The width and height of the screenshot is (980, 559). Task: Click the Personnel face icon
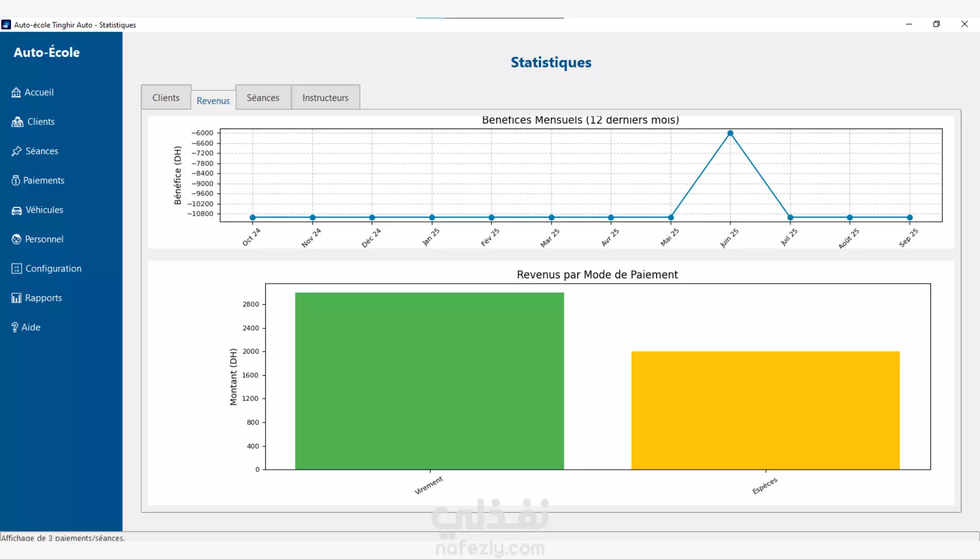[x=16, y=239]
